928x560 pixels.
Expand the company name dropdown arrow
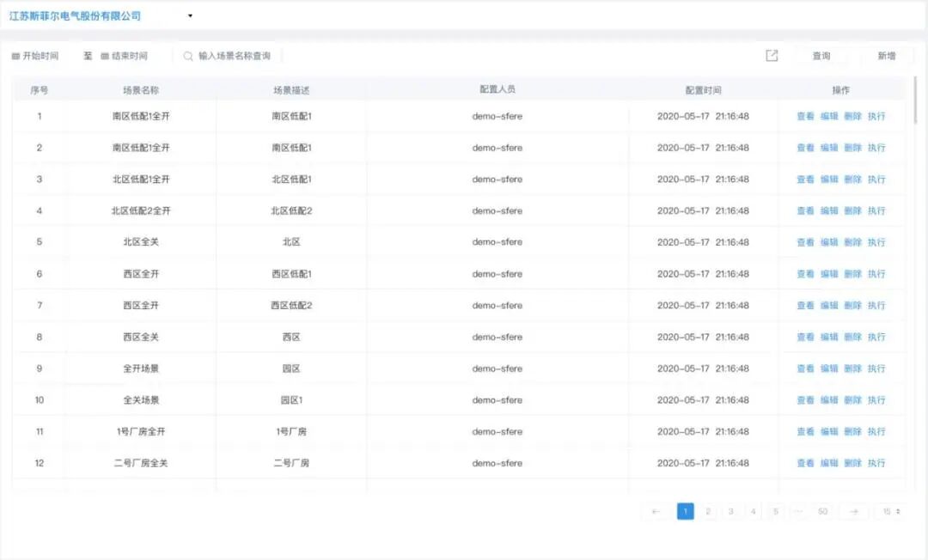189,15
